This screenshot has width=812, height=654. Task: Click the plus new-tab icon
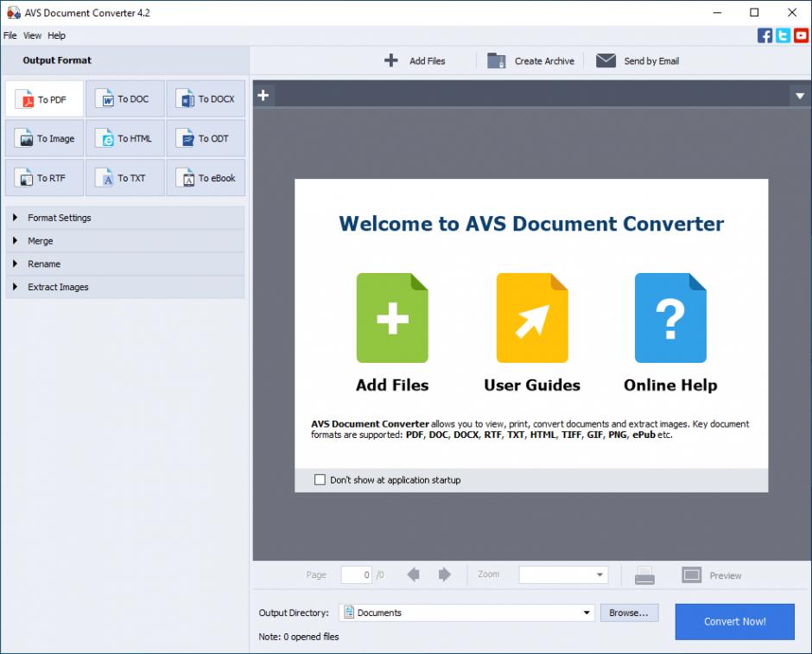click(x=263, y=95)
